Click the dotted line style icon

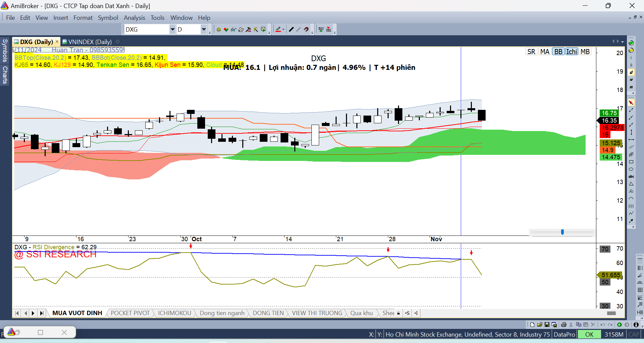[x=299, y=30]
